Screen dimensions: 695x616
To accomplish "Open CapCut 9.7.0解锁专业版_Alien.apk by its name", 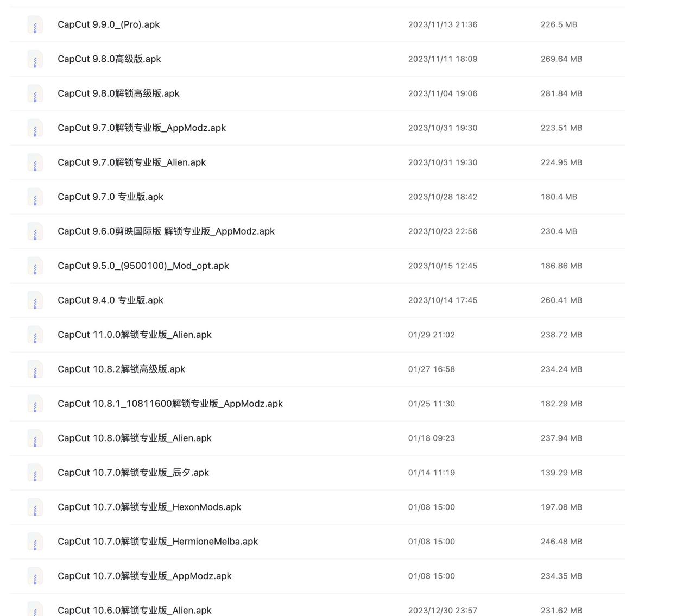I will tap(131, 162).
